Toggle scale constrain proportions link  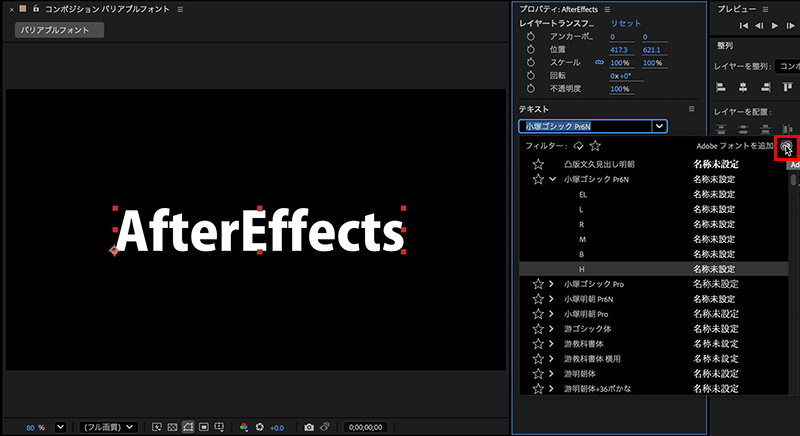click(x=599, y=62)
